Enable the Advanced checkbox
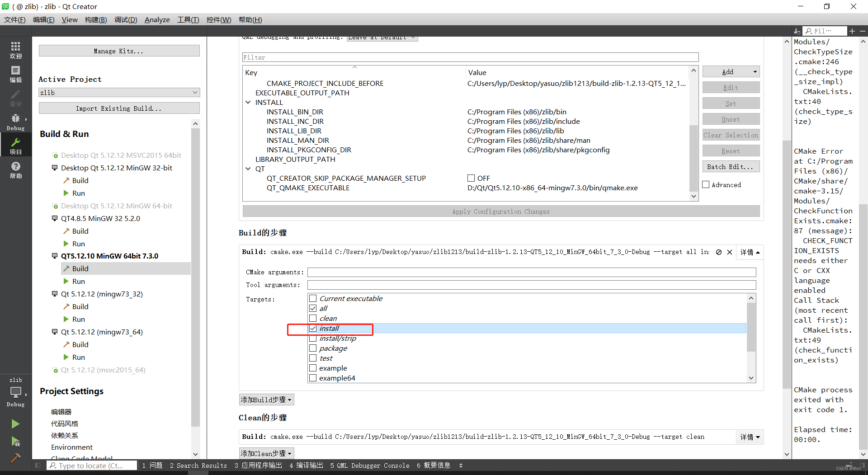 click(706, 184)
